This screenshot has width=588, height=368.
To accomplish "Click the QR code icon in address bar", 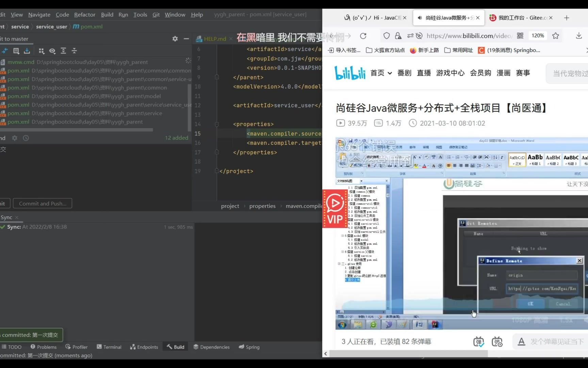I will click(x=520, y=36).
